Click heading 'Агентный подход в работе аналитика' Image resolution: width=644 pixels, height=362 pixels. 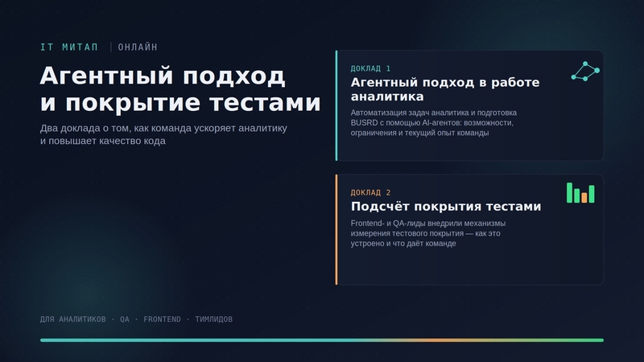click(x=445, y=89)
